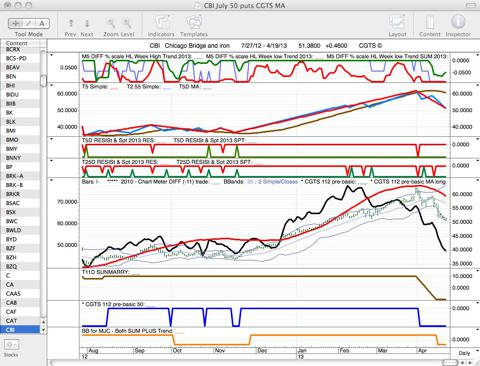Viewport: 480px width, 366px height.
Task: Select BIDU in the content list
Action: point(12,95)
